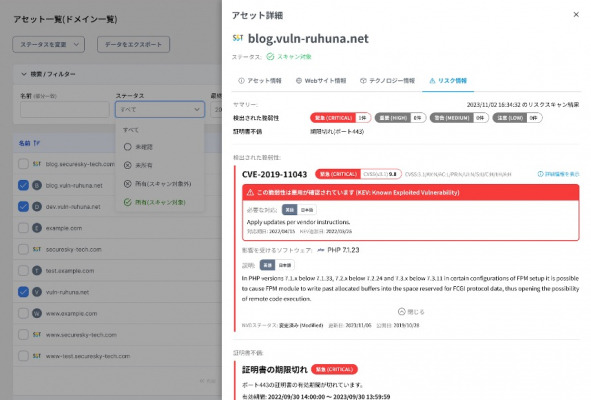The image size is (591, 400).
Task: Click the 名前 search input field
Action: [x=64, y=110]
